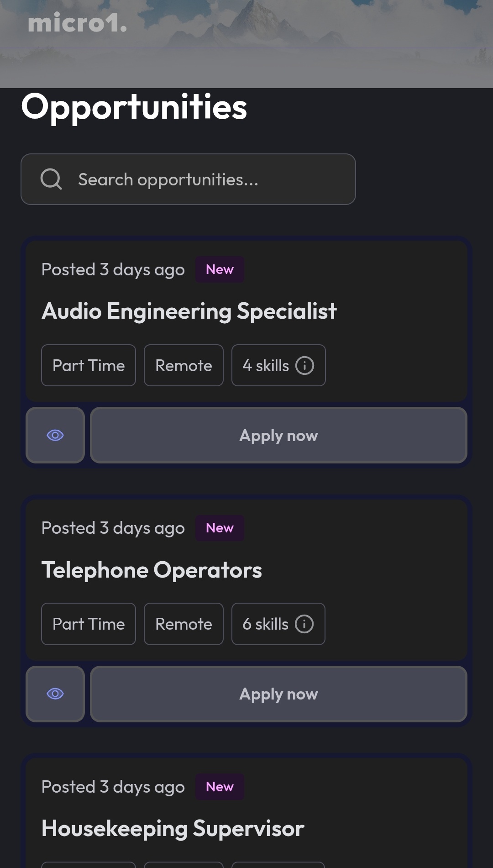Click Part Time tag on Audio Engineering card
The image size is (493, 868).
pos(89,365)
